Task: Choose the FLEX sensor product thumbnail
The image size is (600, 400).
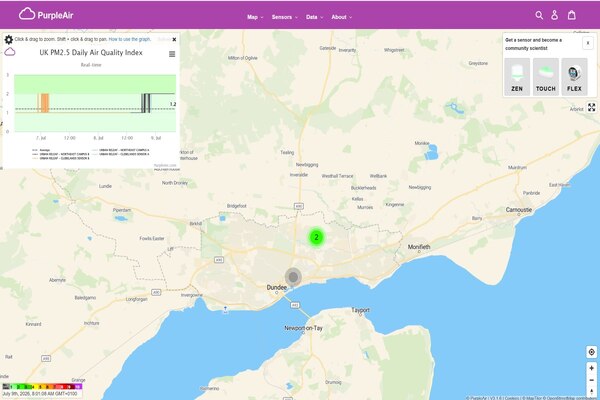Action: pos(574,77)
